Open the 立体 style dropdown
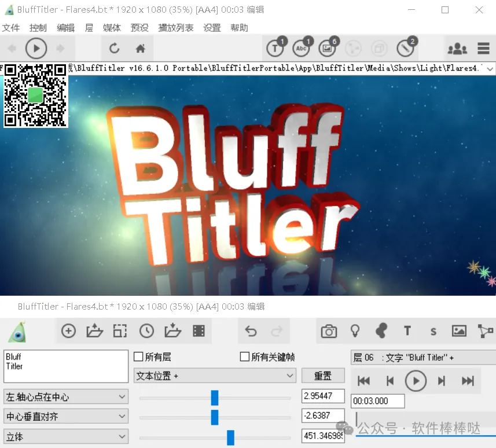 point(66,436)
